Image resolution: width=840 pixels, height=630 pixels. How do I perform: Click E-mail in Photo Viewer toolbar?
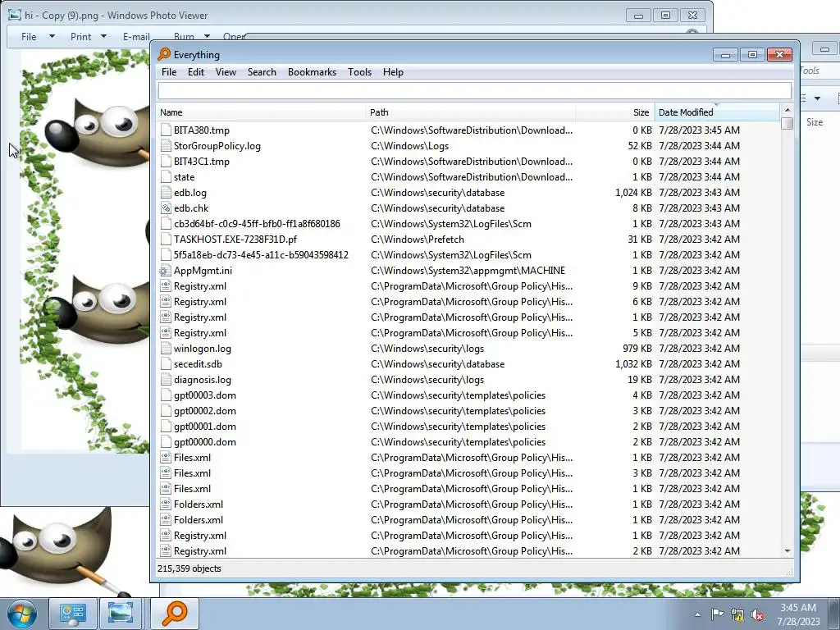tap(136, 36)
